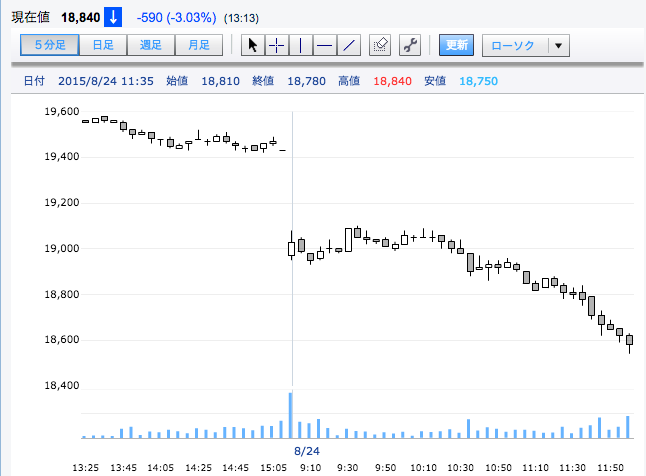Click the 19,000 price axis label

tap(62, 248)
